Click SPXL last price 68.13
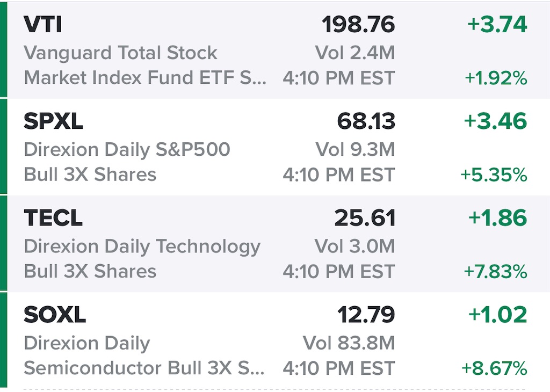 [x=366, y=122]
